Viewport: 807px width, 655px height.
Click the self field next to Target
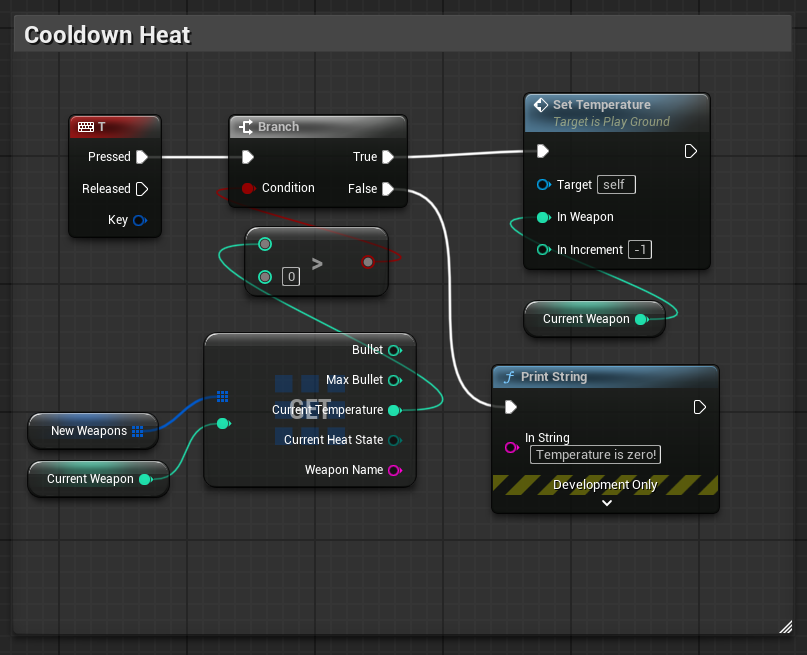[616, 185]
